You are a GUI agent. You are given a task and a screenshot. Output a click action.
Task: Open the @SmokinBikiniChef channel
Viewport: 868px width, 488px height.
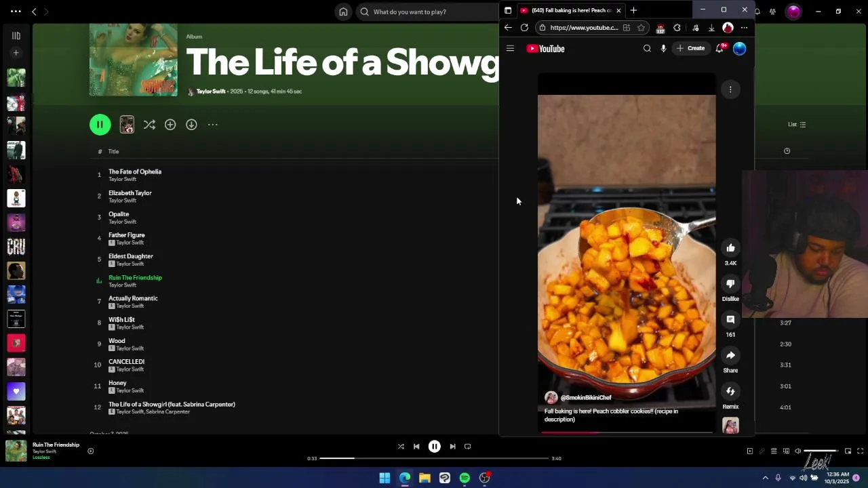[x=586, y=398]
